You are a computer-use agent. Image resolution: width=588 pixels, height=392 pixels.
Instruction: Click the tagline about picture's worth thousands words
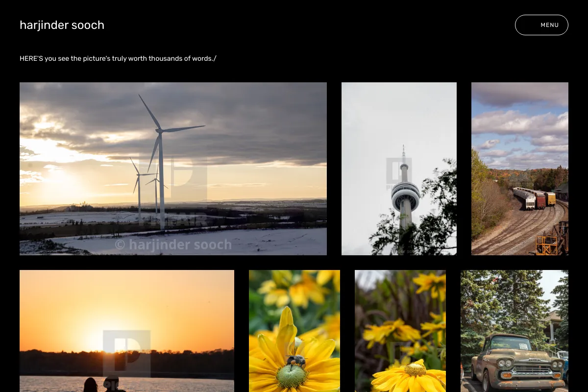tap(118, 58)
